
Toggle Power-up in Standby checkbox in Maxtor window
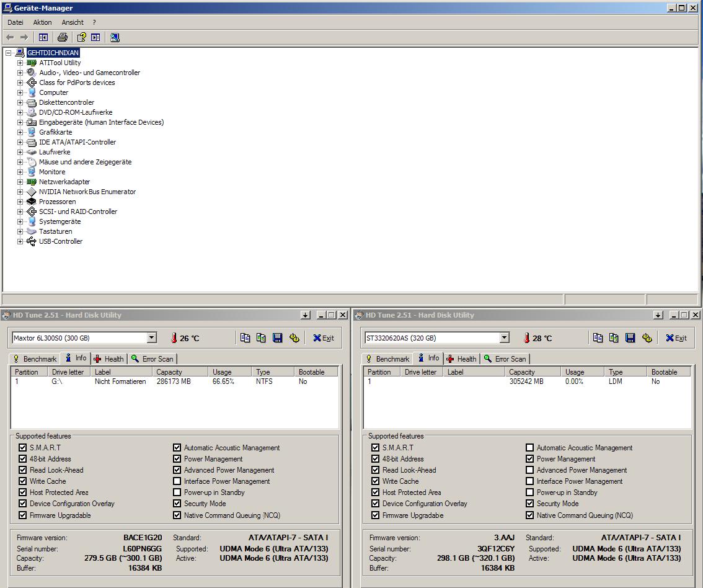pyautogui.click(x=177, y=492)
